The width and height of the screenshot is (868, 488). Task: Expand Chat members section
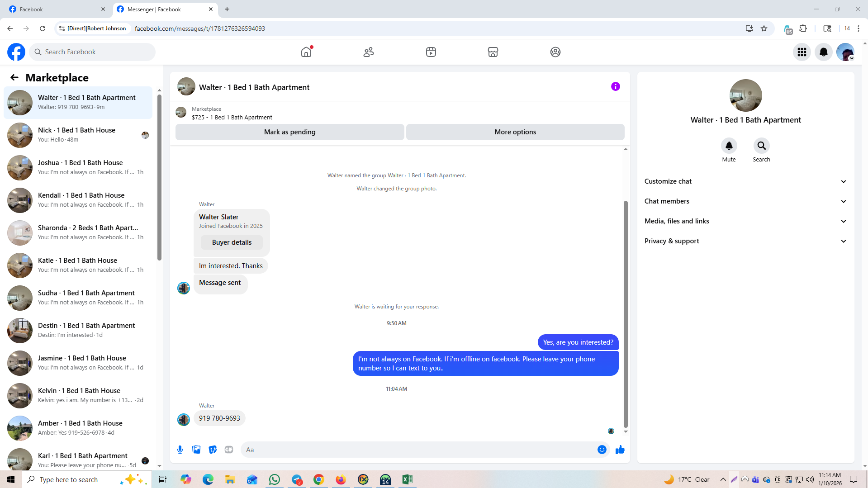[745, 201]
